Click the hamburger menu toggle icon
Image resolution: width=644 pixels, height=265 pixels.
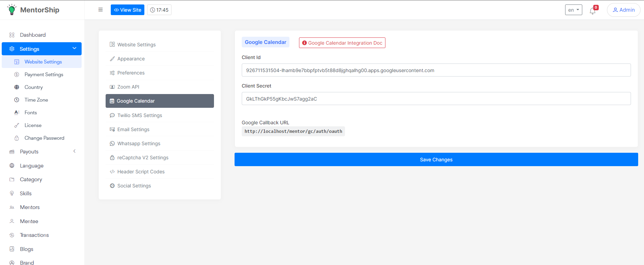click(100, 10)
